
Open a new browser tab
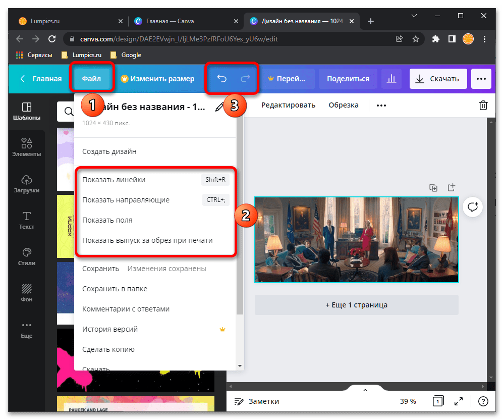pyautogui.click(x=371, y=21)
